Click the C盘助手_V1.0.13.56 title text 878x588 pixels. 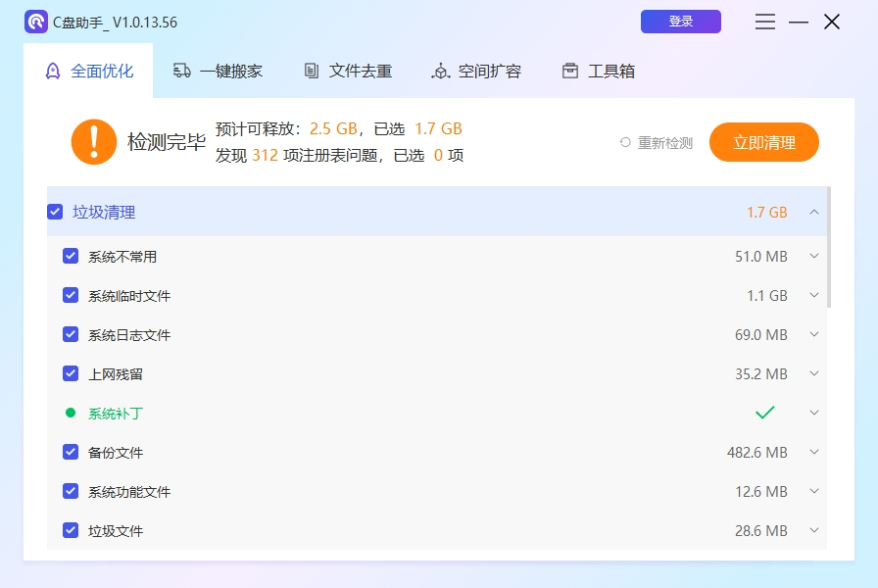[115, 22]
